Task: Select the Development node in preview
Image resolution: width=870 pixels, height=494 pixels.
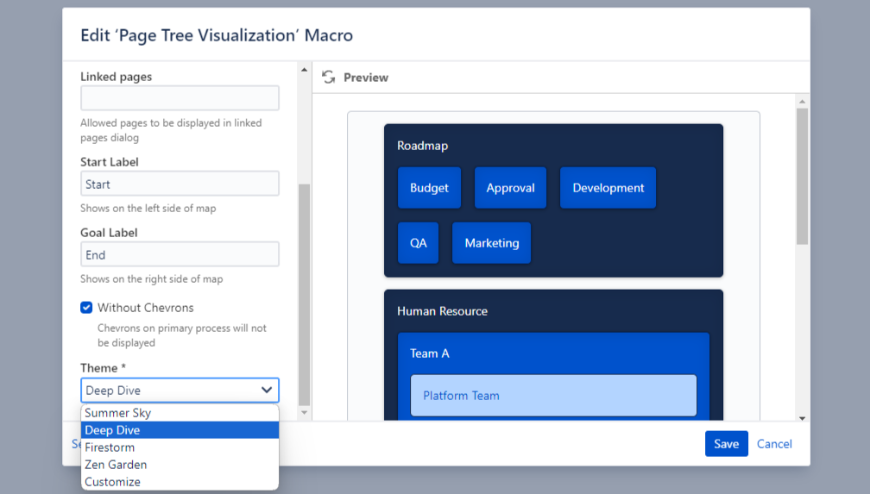Action: [608, 188]
